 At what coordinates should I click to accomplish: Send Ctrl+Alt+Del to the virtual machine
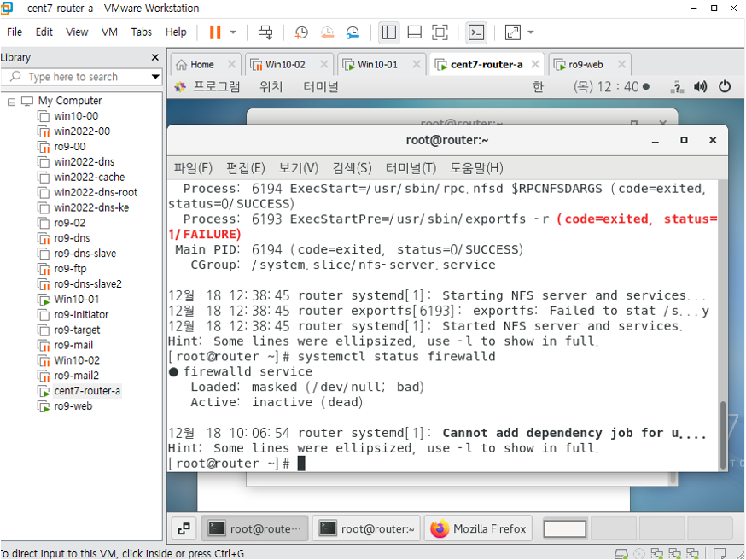265,32
